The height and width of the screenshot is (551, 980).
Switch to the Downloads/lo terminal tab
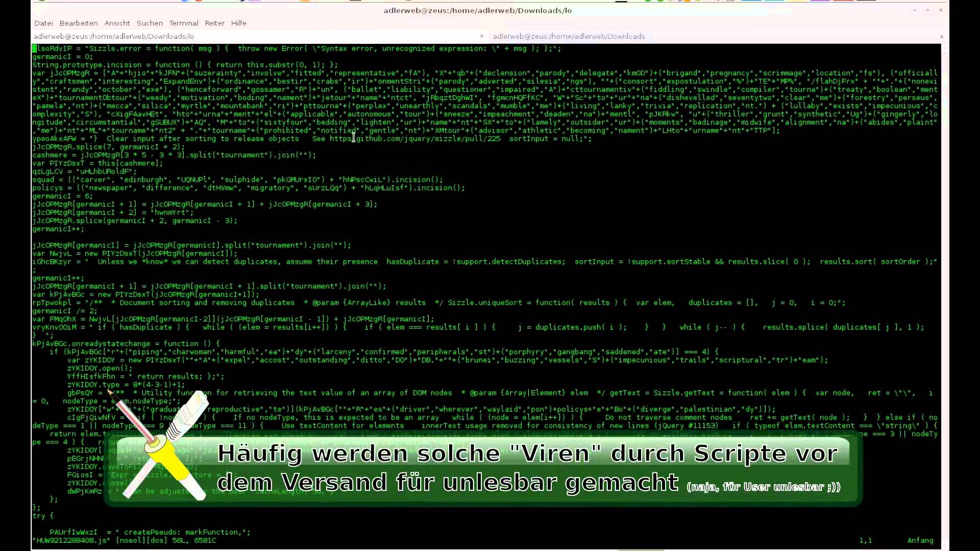coord(114,36)
